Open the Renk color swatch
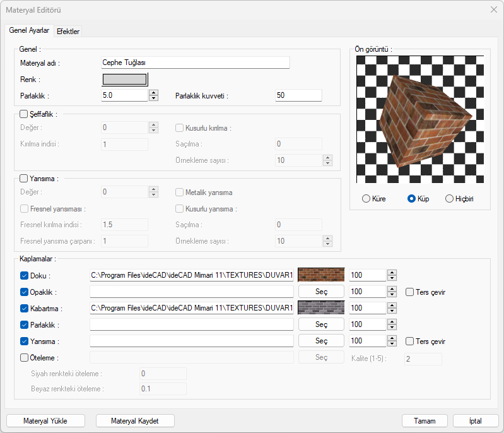Image resolution: width=504 pixels, height=433 pixels. click(125, 79)
